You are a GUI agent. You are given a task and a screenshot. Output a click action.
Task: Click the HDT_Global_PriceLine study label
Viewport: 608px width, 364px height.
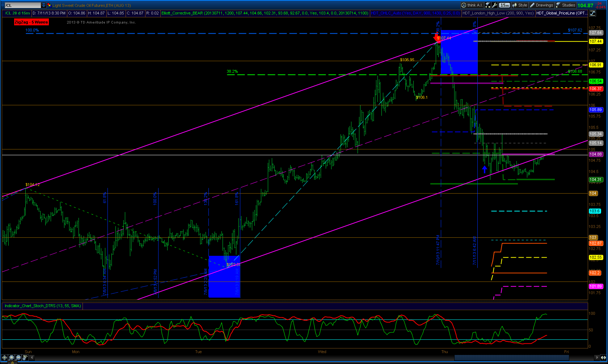(x=562, y=13)
